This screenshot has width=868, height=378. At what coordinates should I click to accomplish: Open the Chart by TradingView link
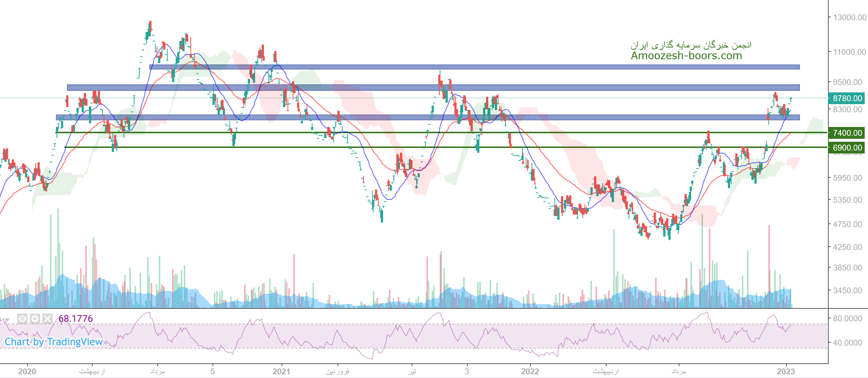(x=54, y=342)
